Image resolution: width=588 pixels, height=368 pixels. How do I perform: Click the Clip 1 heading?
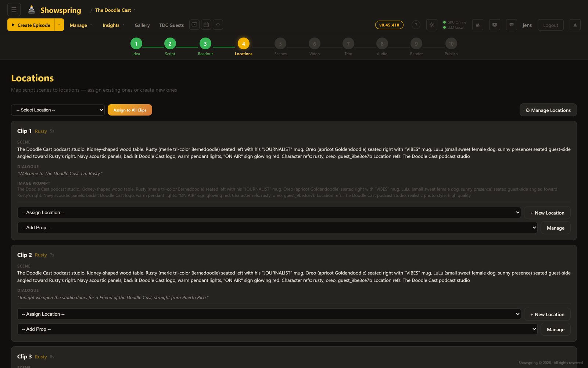24,131
